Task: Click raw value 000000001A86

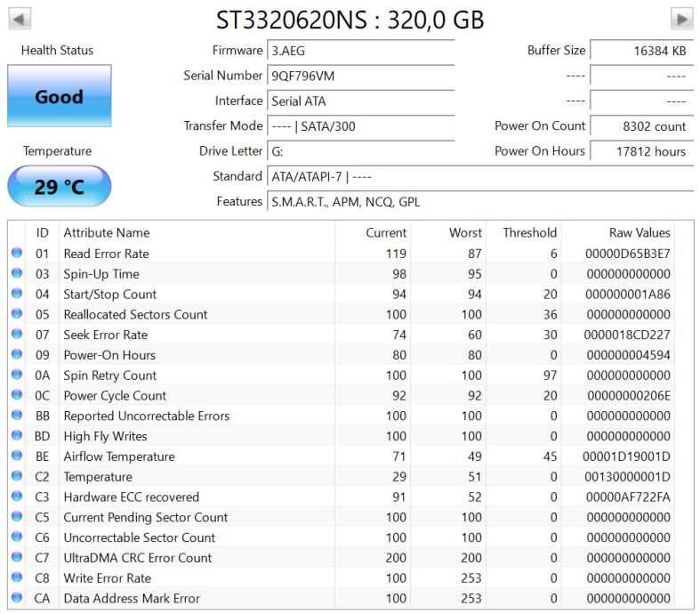Action: 628,295
